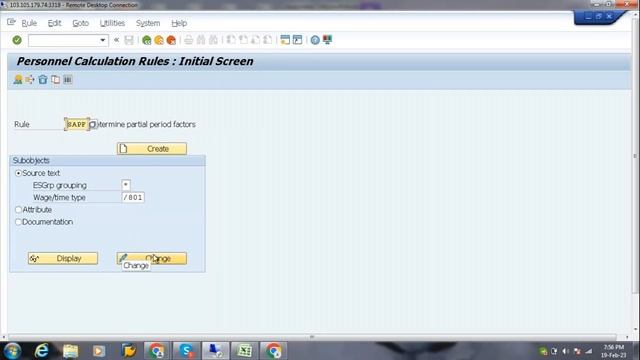640x360 pixels.
Task: Open the Utilities menu
Action: (x=112, y=23)
